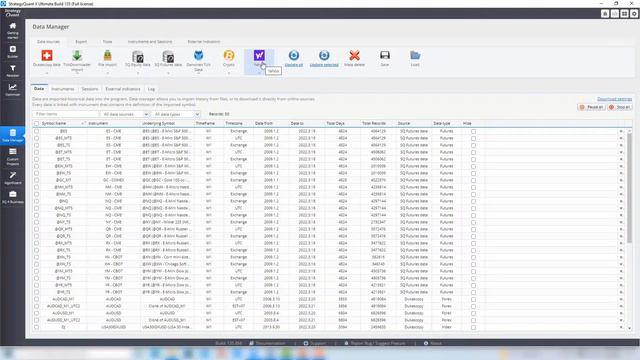
Task: Open AlgoWizard from the sidebar
Action: coord(13,178)
